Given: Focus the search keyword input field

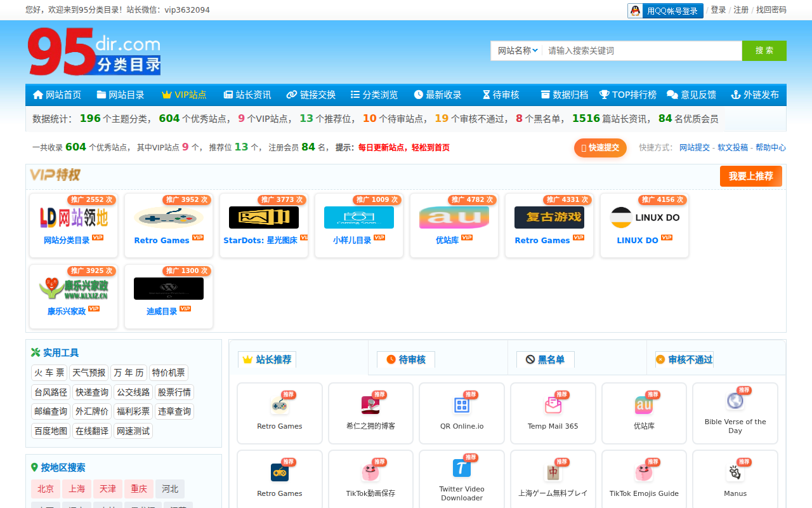Looking at the screenshot, I should pos(641,51).
